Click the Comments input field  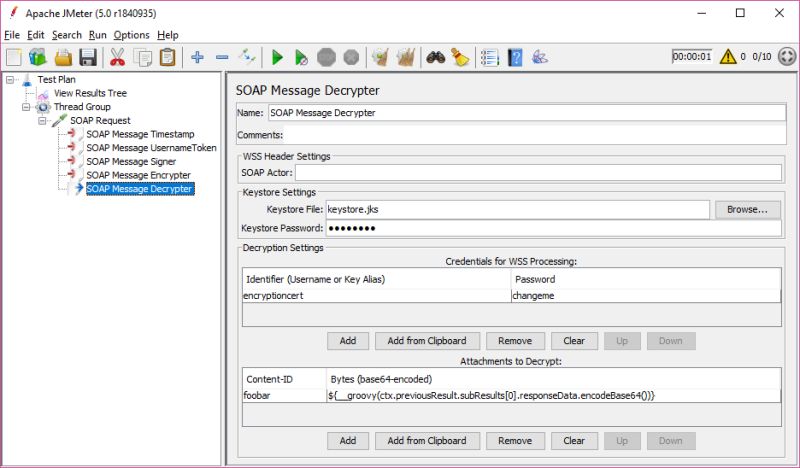click(x=535, y=135)
